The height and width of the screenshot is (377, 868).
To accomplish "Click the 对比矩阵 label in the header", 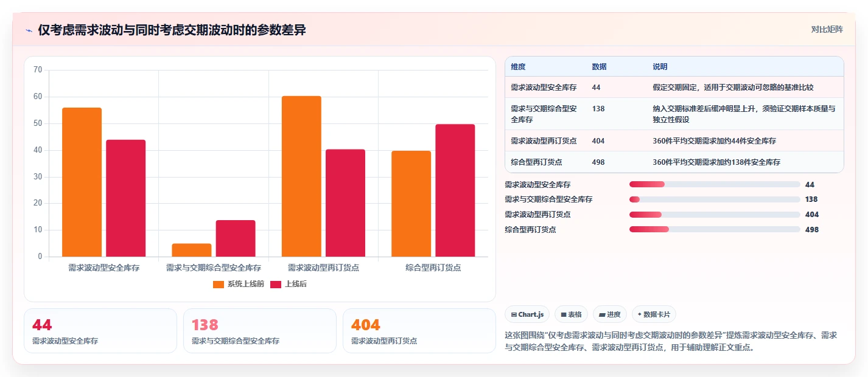I will pos(827,29).
